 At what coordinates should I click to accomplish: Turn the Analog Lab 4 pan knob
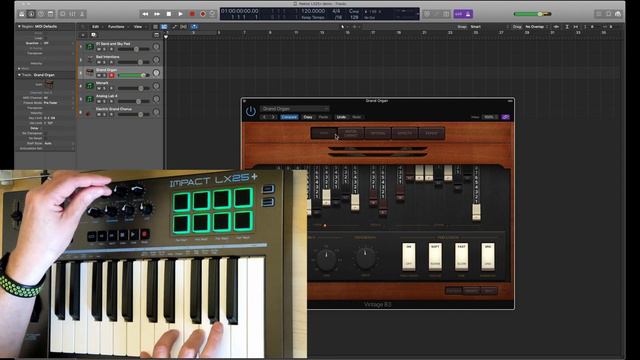click(156, 99)
